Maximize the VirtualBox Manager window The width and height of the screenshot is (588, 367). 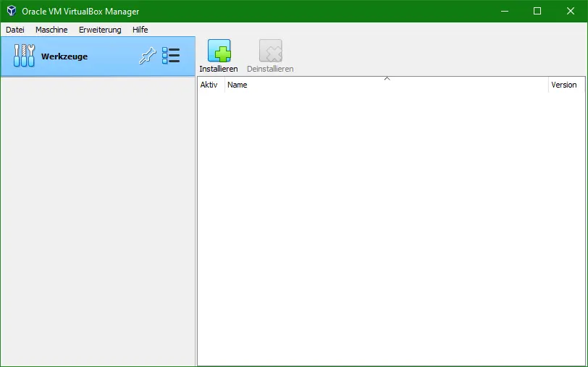(537, 11)
